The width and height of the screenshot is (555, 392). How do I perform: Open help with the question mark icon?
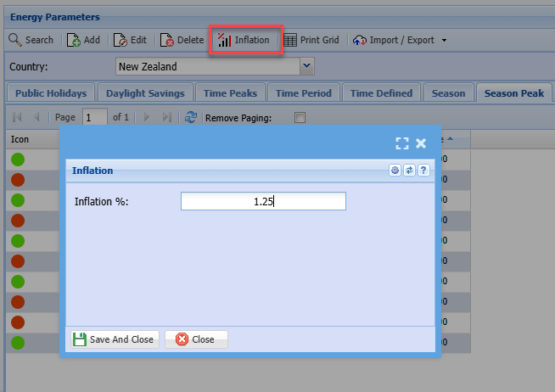pos(423,171)
